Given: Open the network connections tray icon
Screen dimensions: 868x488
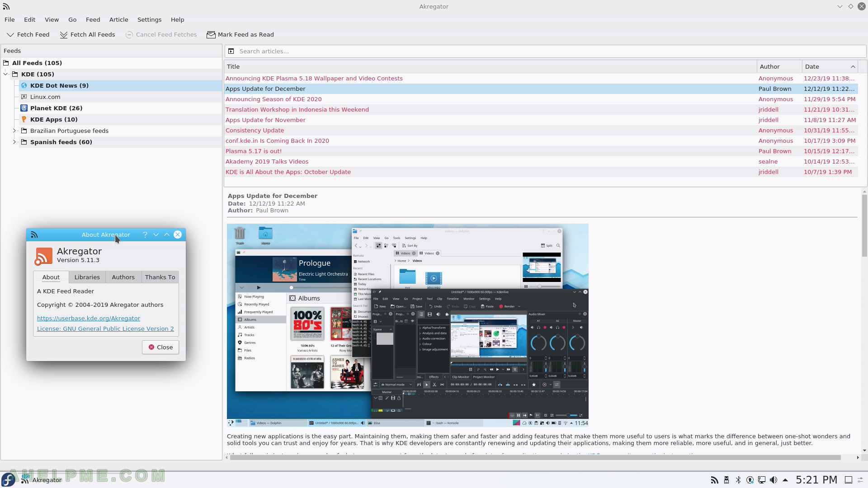Looking at the screenshot, I should point(761,480).
